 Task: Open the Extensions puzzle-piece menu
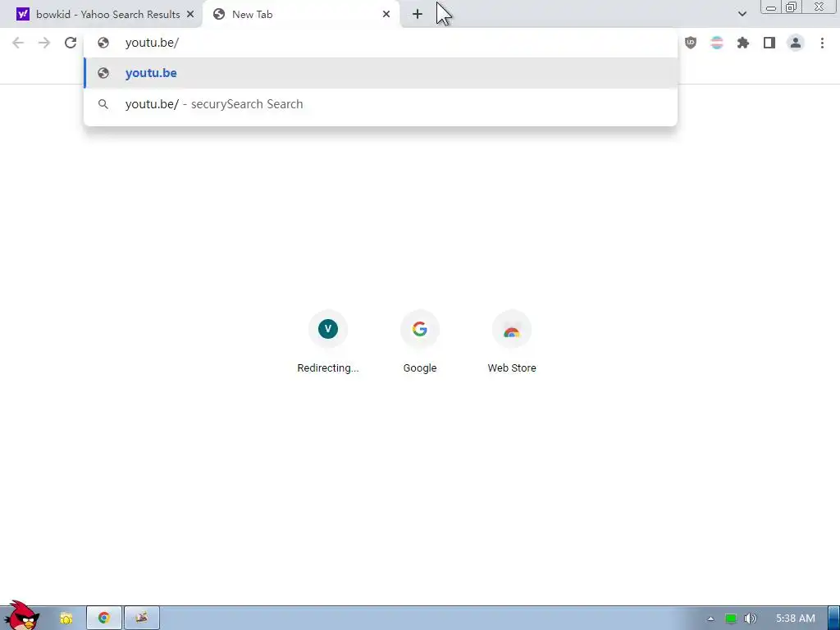(x=743, y=43)
